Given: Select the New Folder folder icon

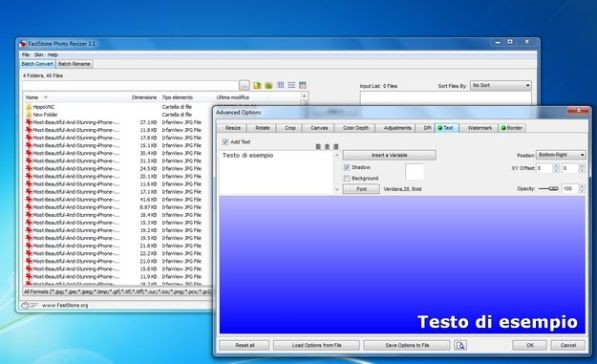Looking at the screenshot, I should (29, 115).
